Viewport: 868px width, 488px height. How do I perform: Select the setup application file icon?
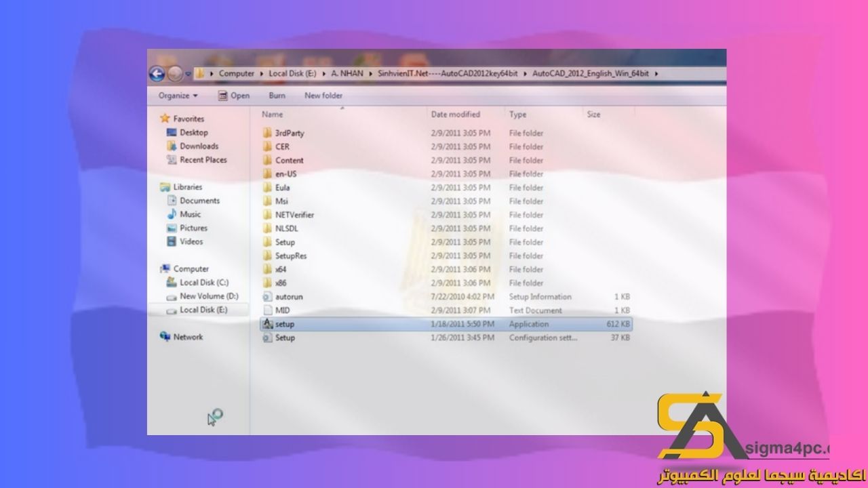pos(267,324)
